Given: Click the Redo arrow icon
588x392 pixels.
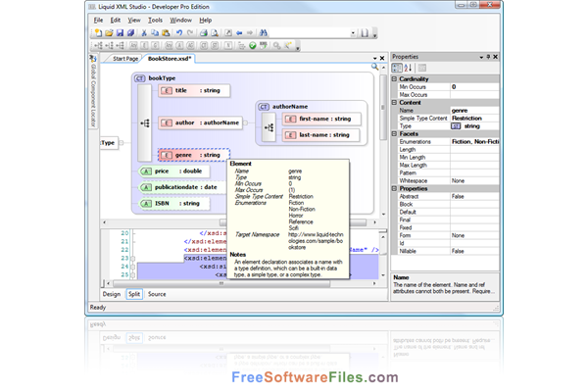Looking at the screenshot, I should click(x=190, y=33).
